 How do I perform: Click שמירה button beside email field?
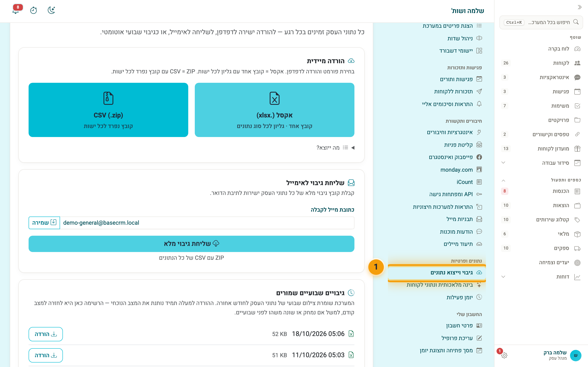44,223
